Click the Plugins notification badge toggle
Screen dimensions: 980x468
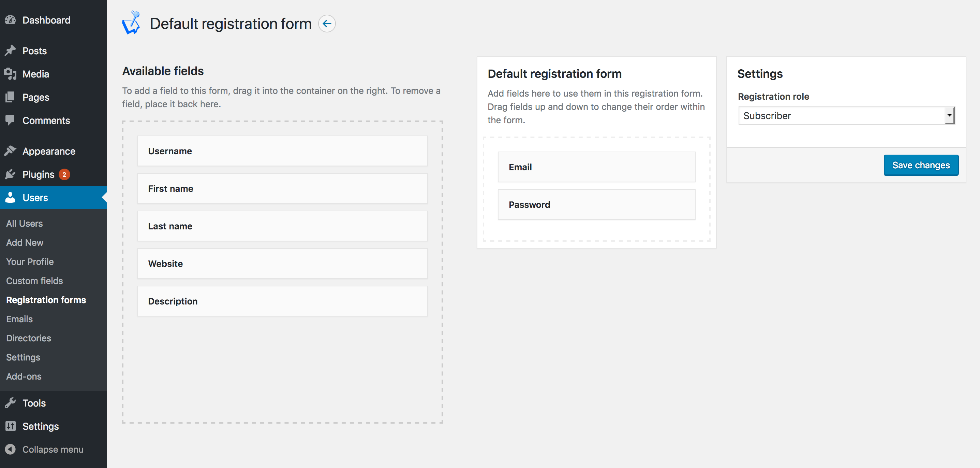point(65,174)
